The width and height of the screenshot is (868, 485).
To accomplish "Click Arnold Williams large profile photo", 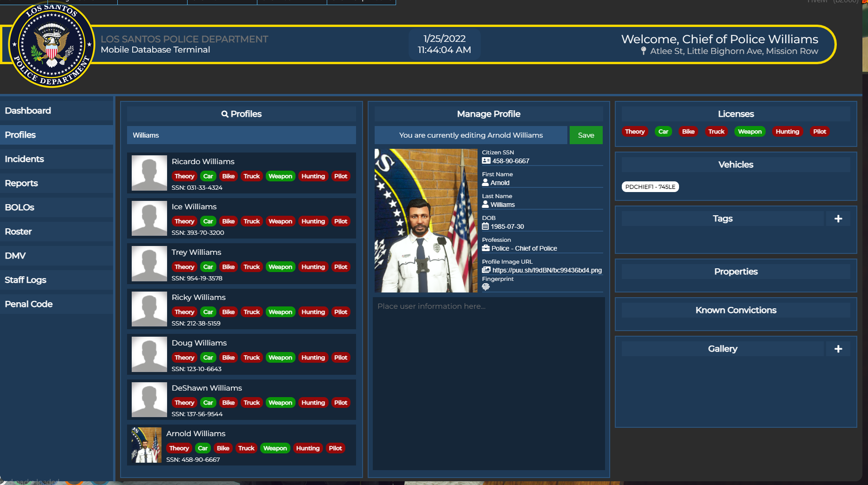I will (x=426, y=220).
